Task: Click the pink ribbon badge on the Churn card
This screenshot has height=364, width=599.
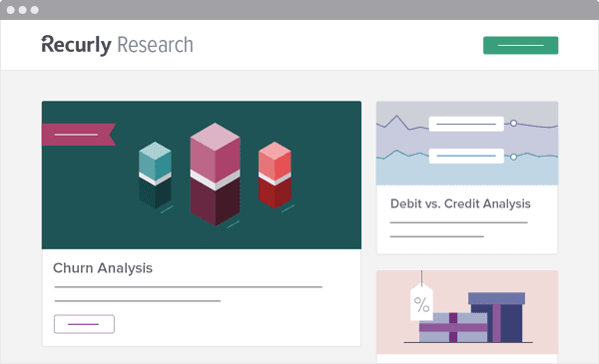Action: (79, 135)
